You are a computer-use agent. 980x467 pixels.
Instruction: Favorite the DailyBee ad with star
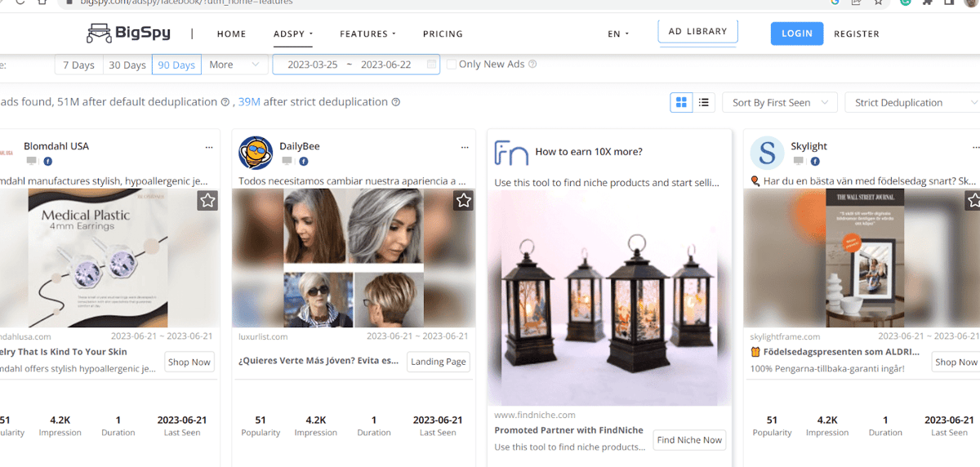click(464, 200)
